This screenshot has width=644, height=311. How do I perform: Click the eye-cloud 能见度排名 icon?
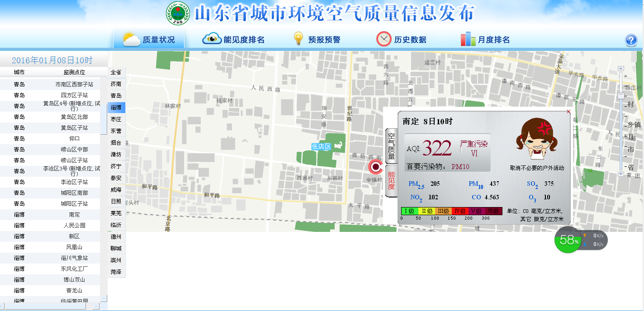pos(212,39)
